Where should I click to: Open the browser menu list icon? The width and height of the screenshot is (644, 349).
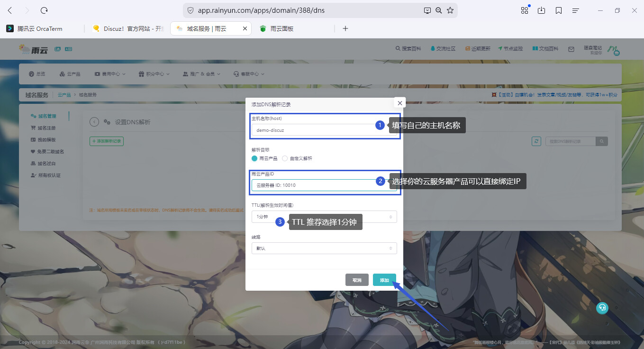tap(576, 10)
